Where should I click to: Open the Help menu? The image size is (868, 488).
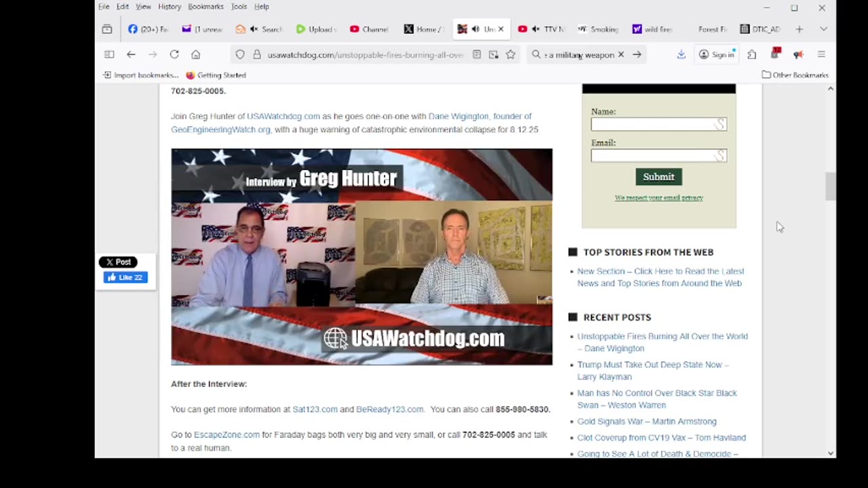pos(262,7)
